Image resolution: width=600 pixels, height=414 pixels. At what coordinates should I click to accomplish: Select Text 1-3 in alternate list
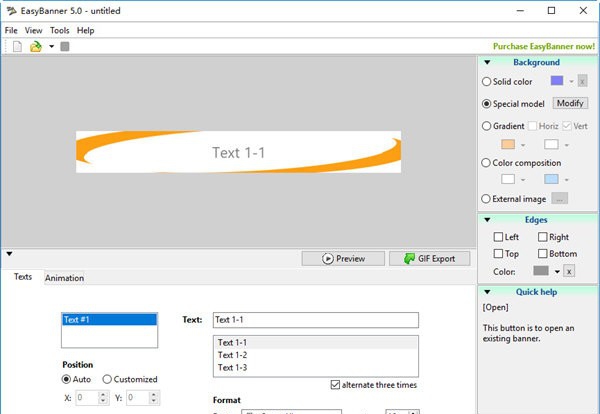click(316, 367)
